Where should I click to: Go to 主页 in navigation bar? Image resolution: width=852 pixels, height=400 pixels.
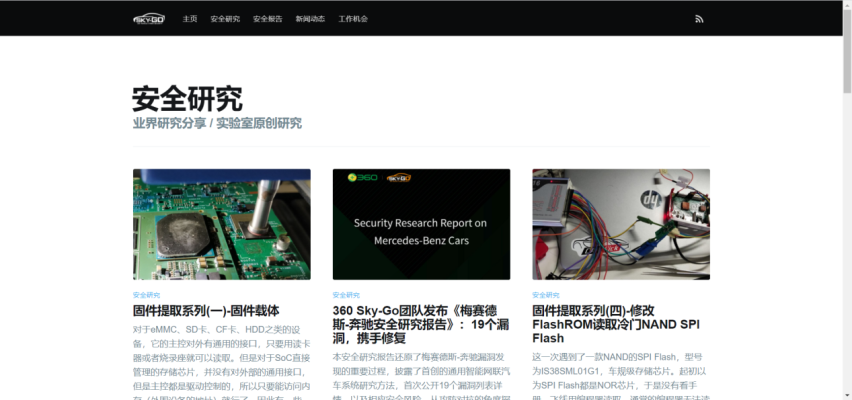pos(190,18)
